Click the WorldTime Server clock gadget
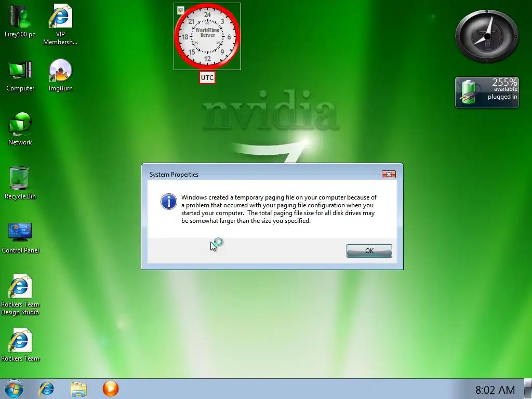532x399 pixels. coord(207,36)
